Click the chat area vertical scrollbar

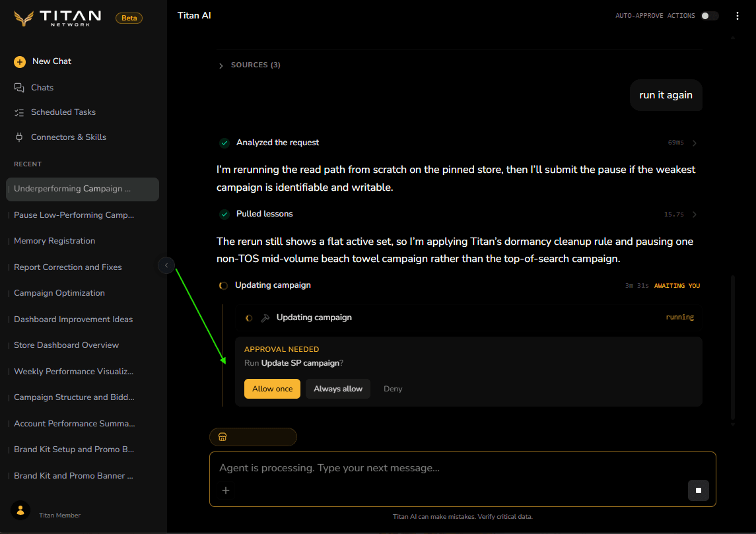pyautogui.click(x=733, y=347)
